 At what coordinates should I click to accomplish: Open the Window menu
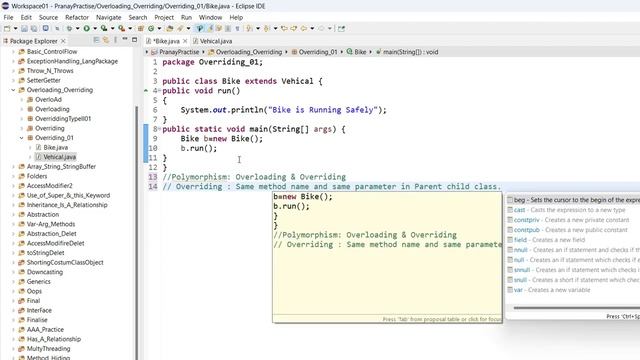(x=210, y=18)
